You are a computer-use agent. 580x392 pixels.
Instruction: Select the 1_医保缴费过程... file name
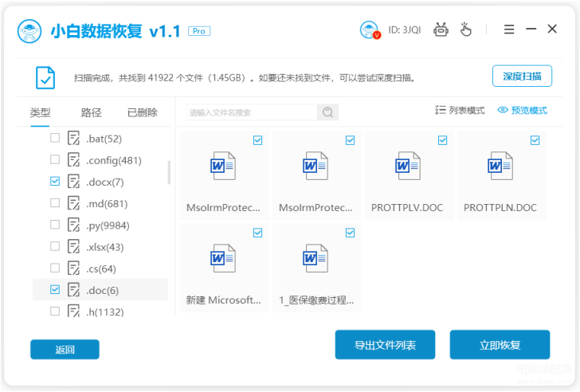click(316, 300)
